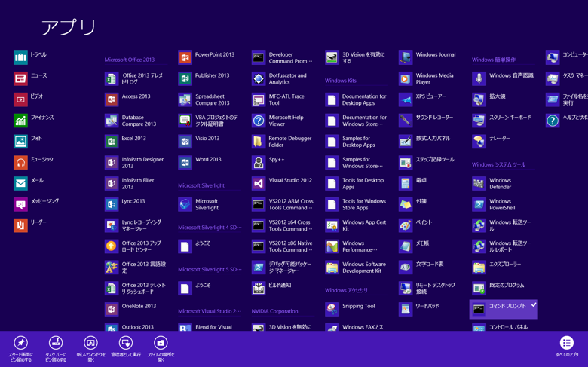Open ステップ記録ツール (Steps Recorder)
The height and width of the screenshot is (367, 588).
(x=427, y=163)
